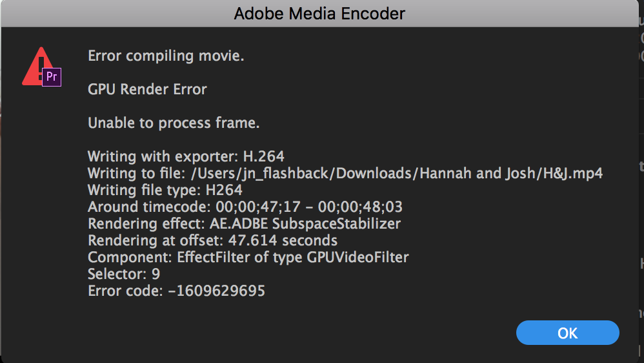Click the 'Unable to process frame.' line
The image size is (644, 363).
point(174,123)
